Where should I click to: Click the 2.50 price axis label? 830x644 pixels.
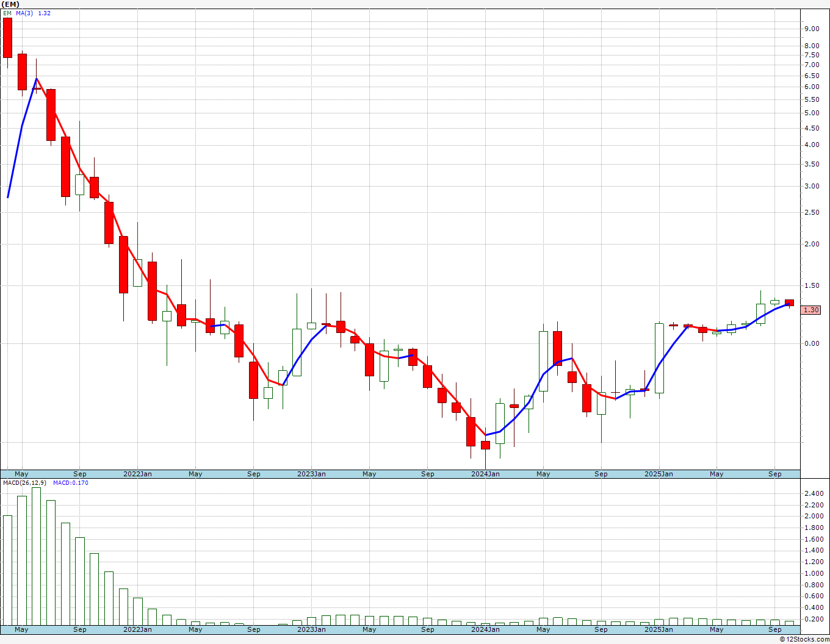click(x=811, y=212)
